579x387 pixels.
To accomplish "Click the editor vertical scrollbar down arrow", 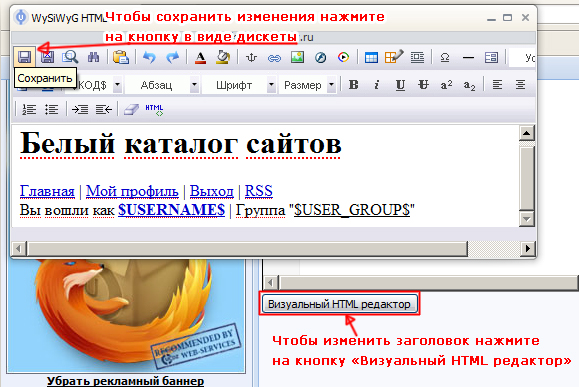I will 527,219.
